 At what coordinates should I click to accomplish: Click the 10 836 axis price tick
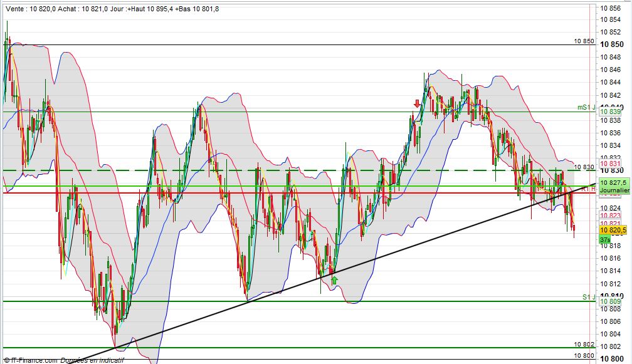(x=610, y=132)
